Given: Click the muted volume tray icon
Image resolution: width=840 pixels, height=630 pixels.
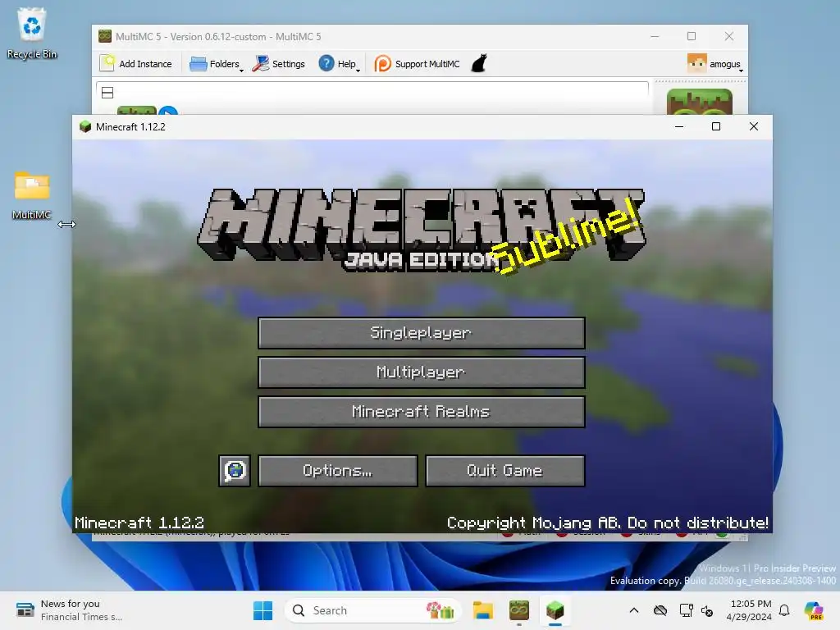Looking at the screenshot, I should click(x=707, y=610).
